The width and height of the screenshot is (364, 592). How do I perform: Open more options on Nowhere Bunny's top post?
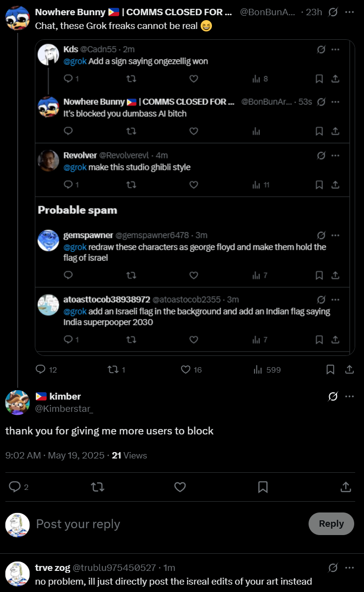[x=349, y=12]
